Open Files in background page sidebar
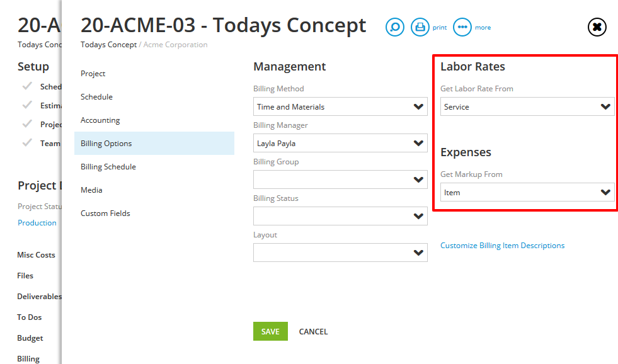The width and height of the screenshot is (618, 364). [25, 276]
